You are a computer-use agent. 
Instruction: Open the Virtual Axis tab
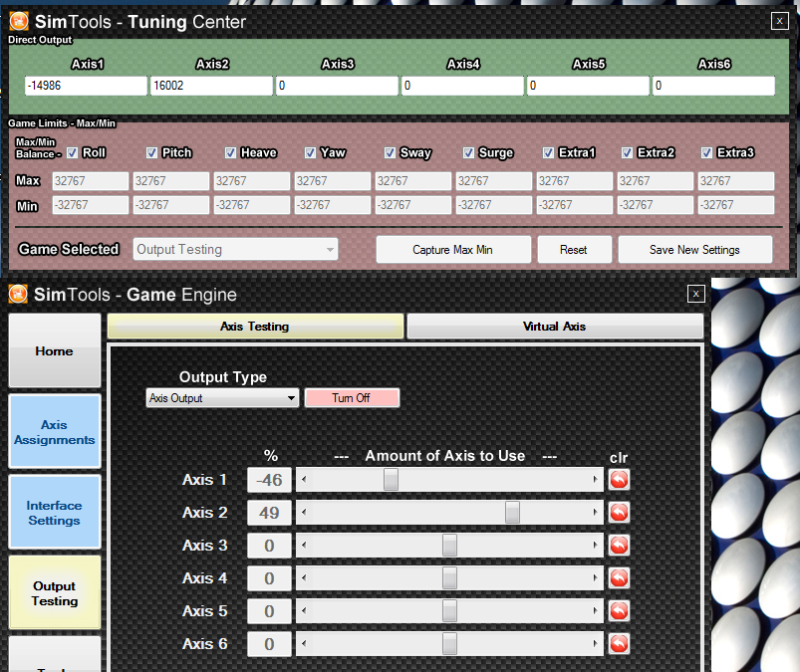[x=555, y=327]
